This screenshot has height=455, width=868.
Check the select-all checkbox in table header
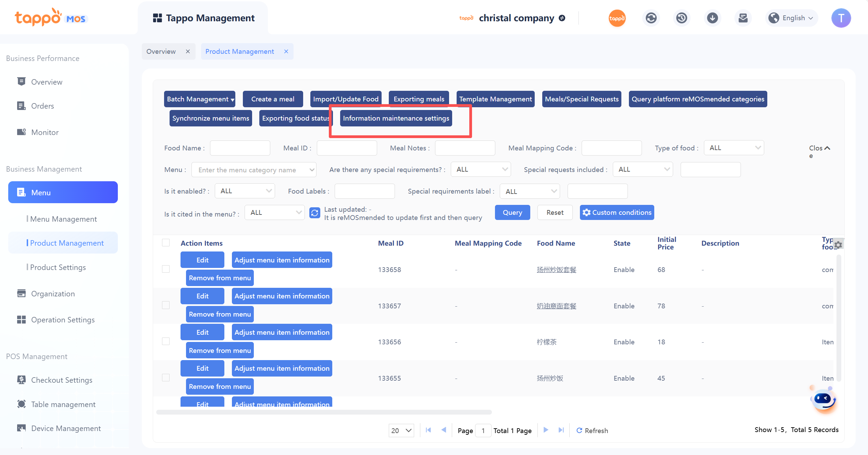[x=166, y=243]
